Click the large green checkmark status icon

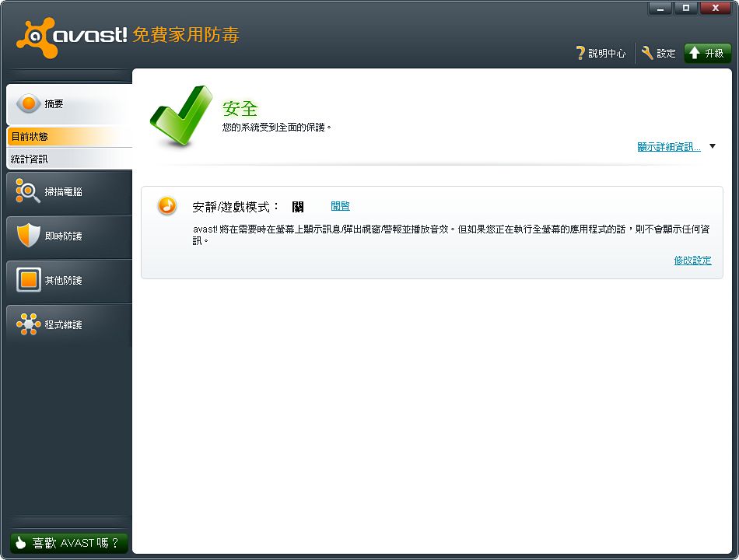(181, 115)
